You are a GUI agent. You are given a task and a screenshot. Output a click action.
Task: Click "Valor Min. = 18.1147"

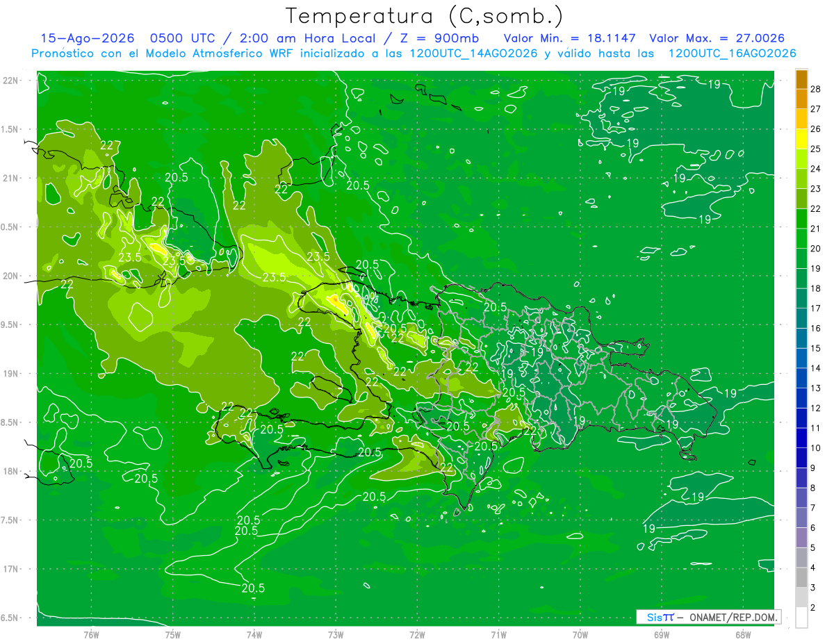[570, 38]
